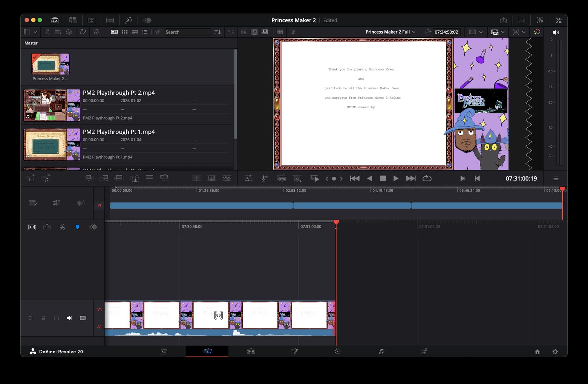Switch to the Fusion page tab
The height and width of the screenshot is (384, 588).
click(x=294, y=352)
